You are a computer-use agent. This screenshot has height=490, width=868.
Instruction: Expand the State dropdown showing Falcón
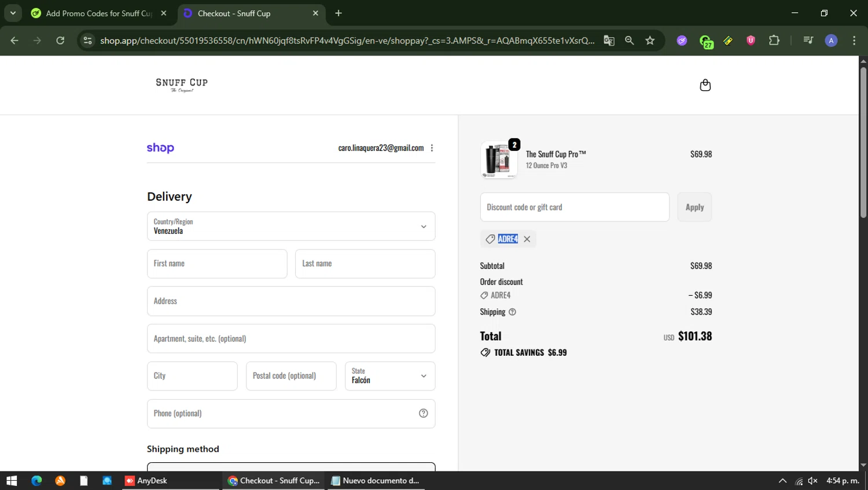[390, 376]
